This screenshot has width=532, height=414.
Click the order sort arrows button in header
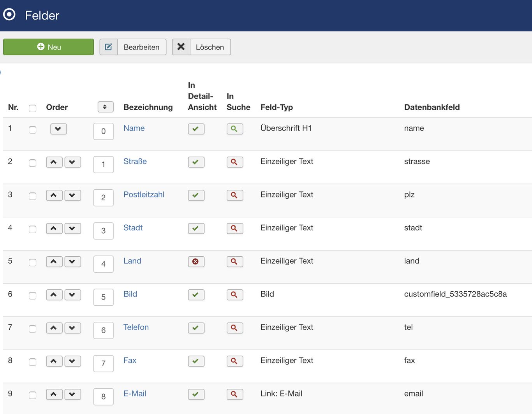coord(105,107)
